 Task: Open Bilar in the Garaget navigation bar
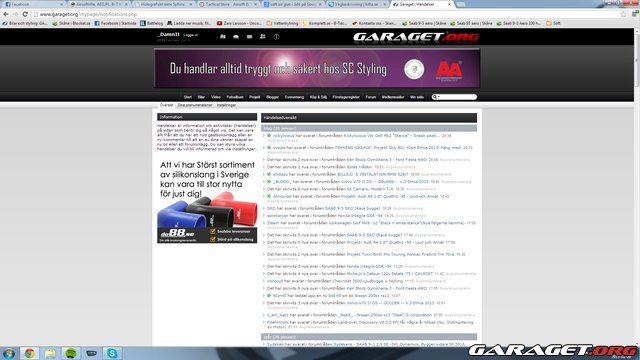click(201, 97)
